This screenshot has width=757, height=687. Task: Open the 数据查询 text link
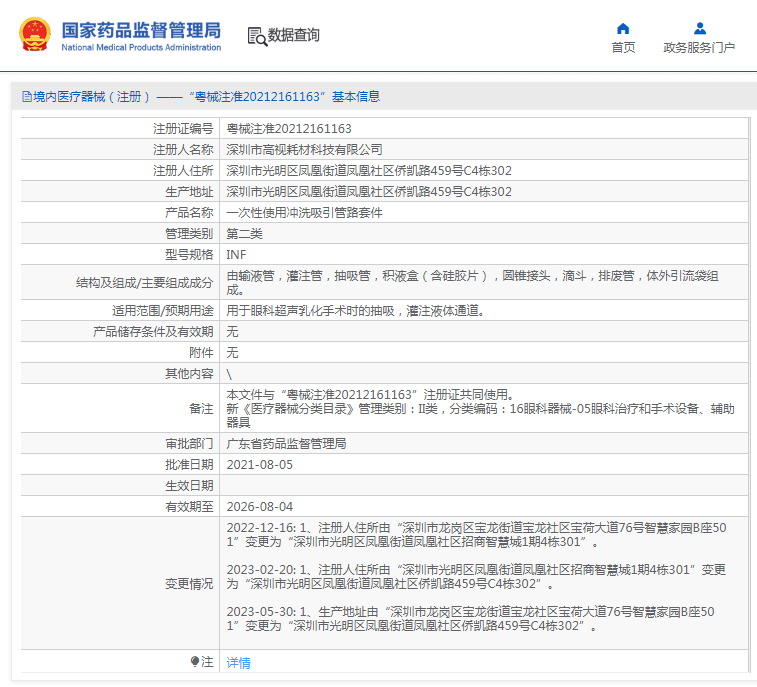click(x=294, y=35)
